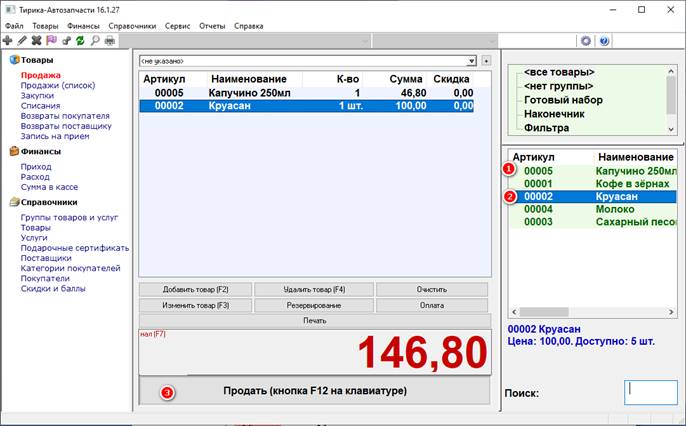Click Изменить товар (F3) button
686x426 pixels.
[196, 305]
